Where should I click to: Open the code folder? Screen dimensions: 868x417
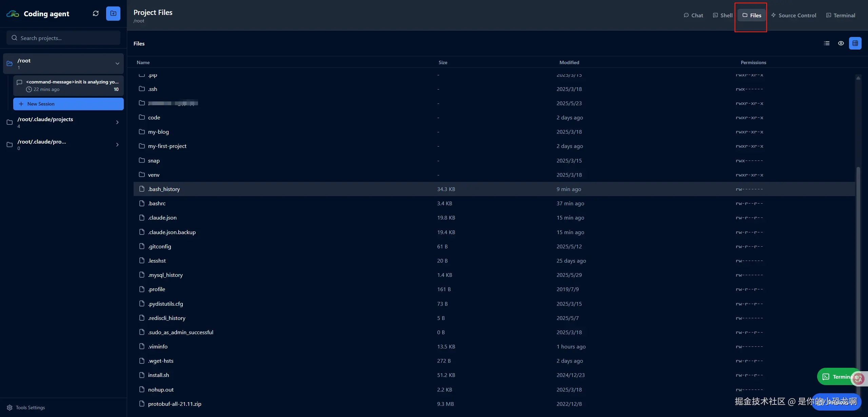(x=154, y=117)
